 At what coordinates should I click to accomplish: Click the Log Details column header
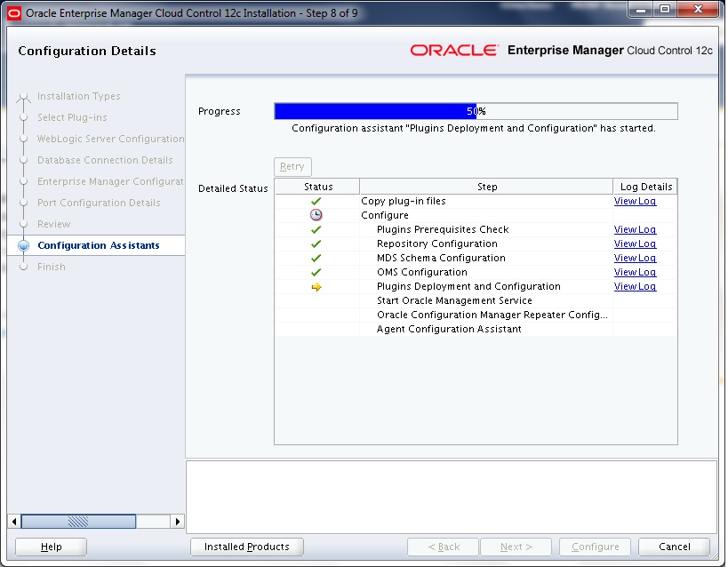pos(646,187)
